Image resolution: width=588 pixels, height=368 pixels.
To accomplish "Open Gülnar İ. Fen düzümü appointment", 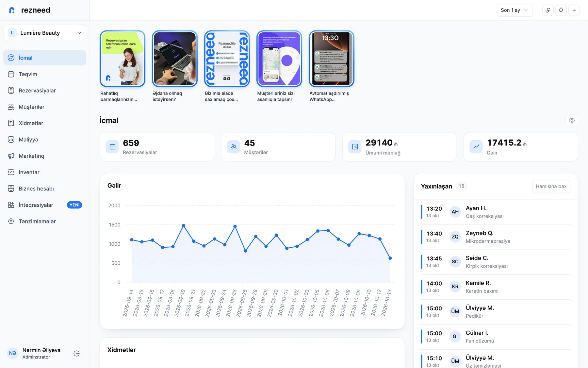I will coord(496,336).
